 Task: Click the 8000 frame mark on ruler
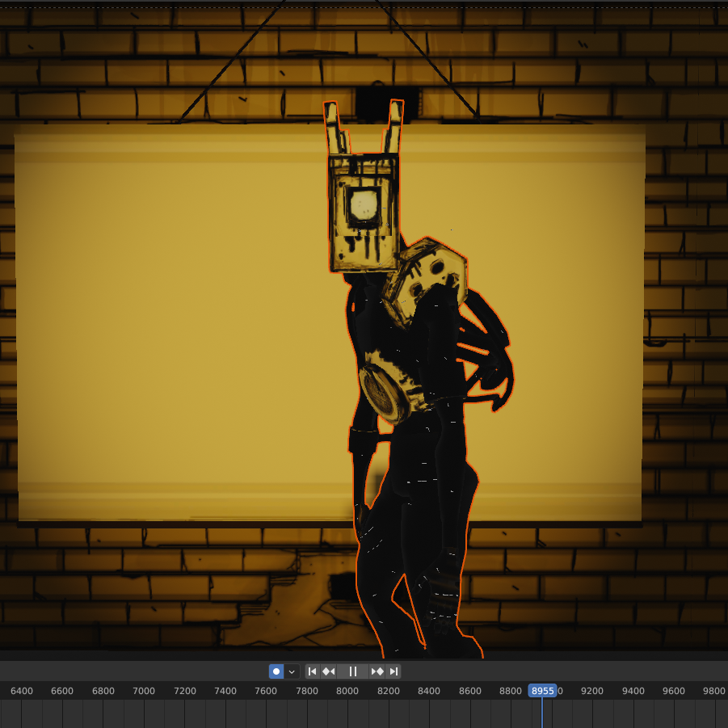[347, 691]
